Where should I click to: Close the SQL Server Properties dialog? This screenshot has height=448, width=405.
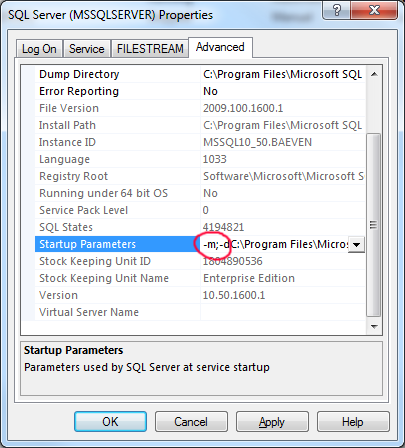point(374,10)
